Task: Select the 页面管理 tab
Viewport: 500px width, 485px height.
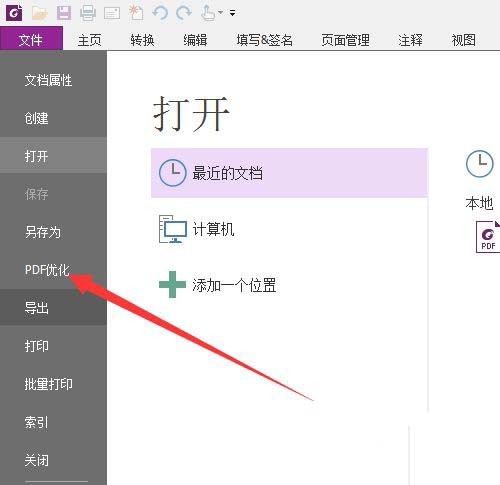Action: point(345,40)
